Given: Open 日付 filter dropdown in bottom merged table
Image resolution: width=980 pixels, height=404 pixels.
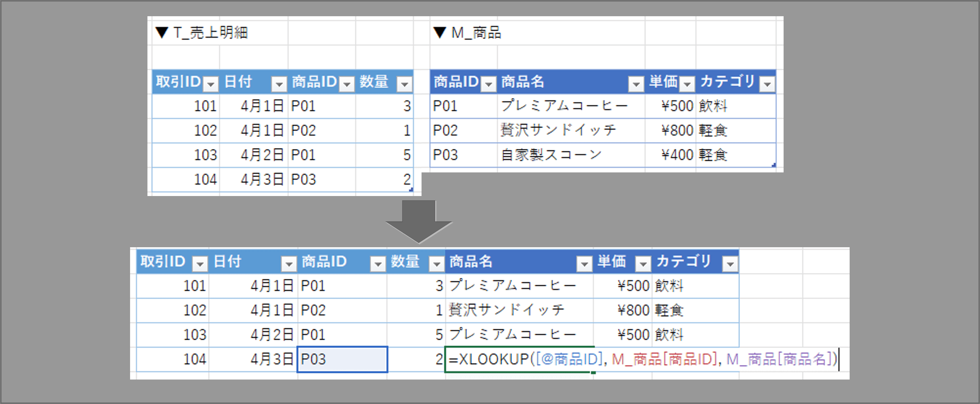Looking at the screenshot, I should (289, 264).
